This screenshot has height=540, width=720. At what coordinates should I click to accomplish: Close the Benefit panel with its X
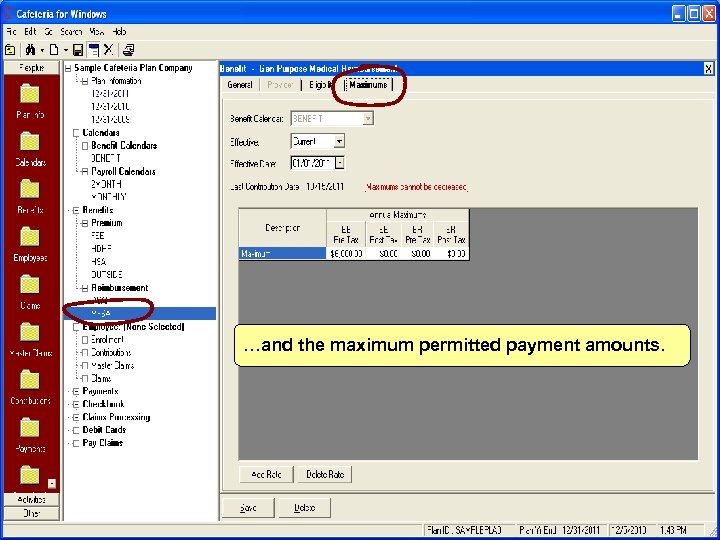click(x=709, y=69)
